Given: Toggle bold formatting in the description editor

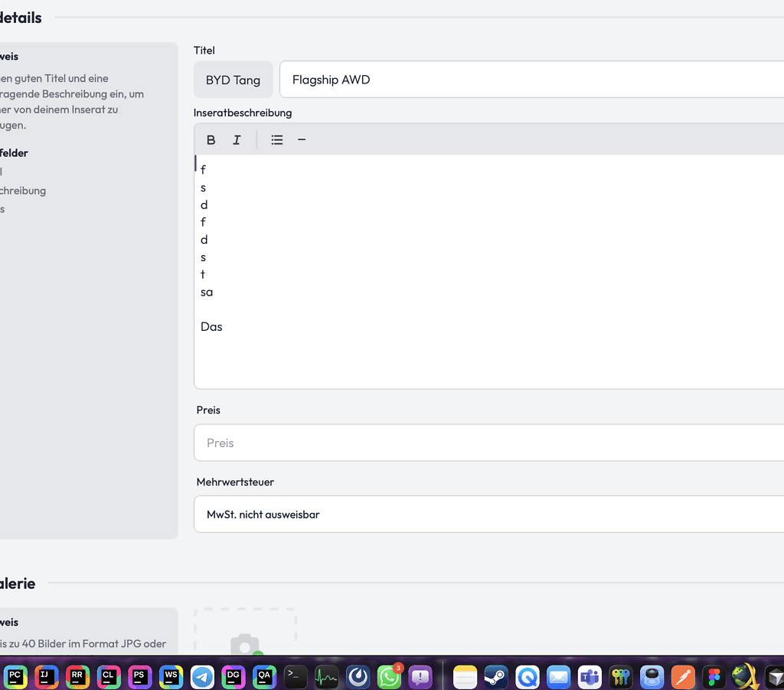Looking at the screenshot, I should [211, 140].
